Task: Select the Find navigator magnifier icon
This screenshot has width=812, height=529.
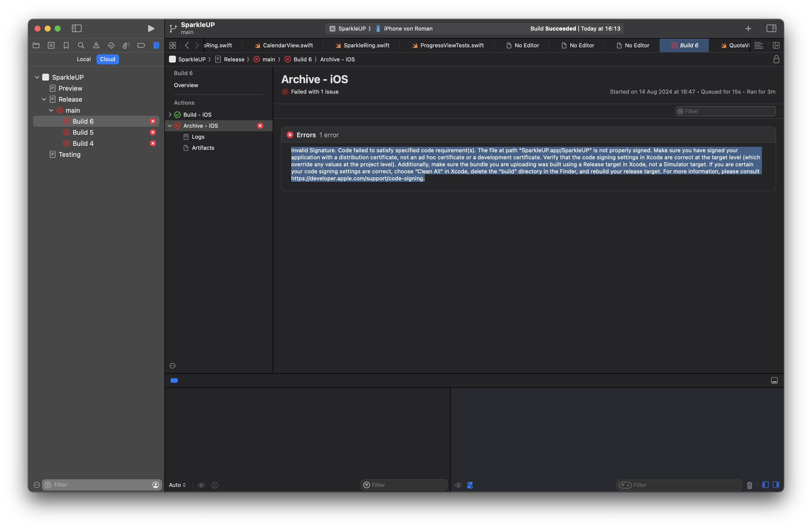Action: tap(81, 45)
